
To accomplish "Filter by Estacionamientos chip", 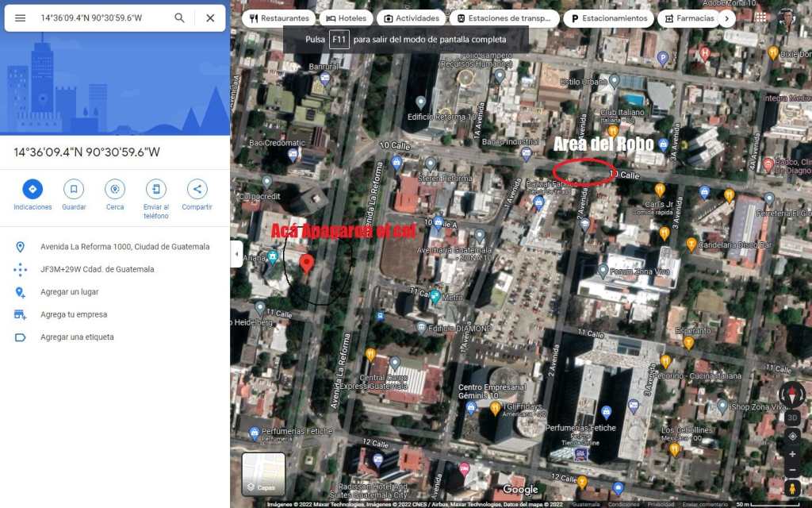I will (607, 18).
